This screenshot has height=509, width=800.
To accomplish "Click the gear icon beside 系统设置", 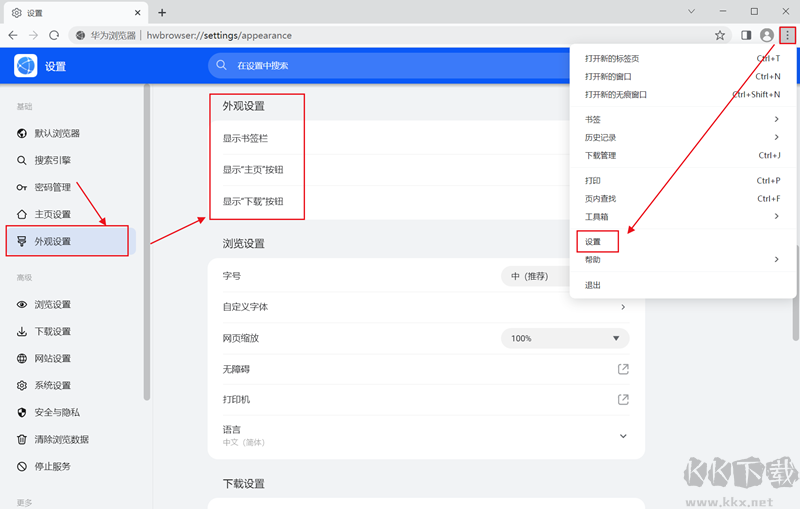I will point(21,386).
